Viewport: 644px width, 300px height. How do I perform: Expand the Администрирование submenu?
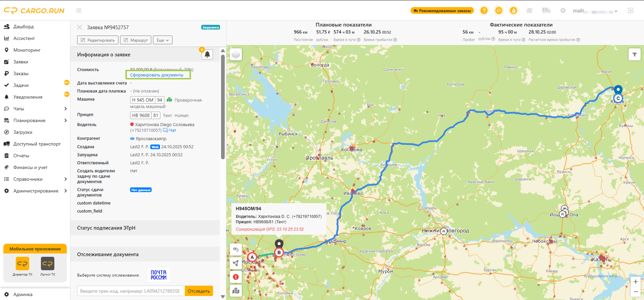pos(65,191)
